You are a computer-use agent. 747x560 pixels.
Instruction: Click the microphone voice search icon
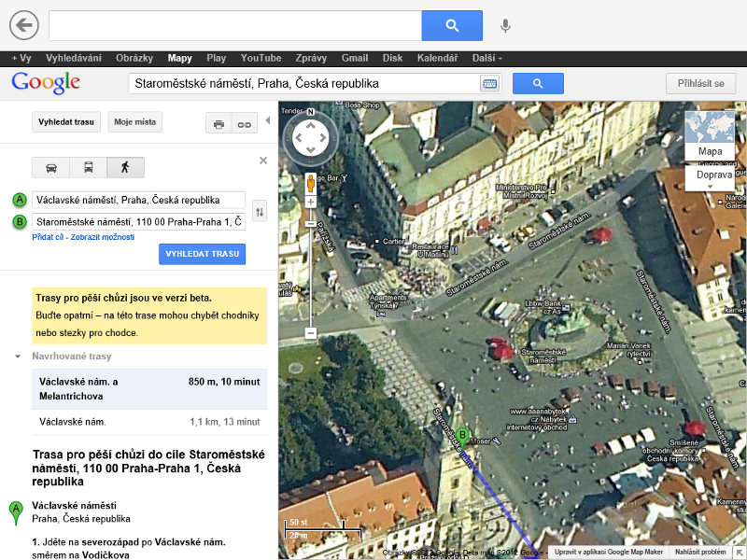(x=505, y=25)
